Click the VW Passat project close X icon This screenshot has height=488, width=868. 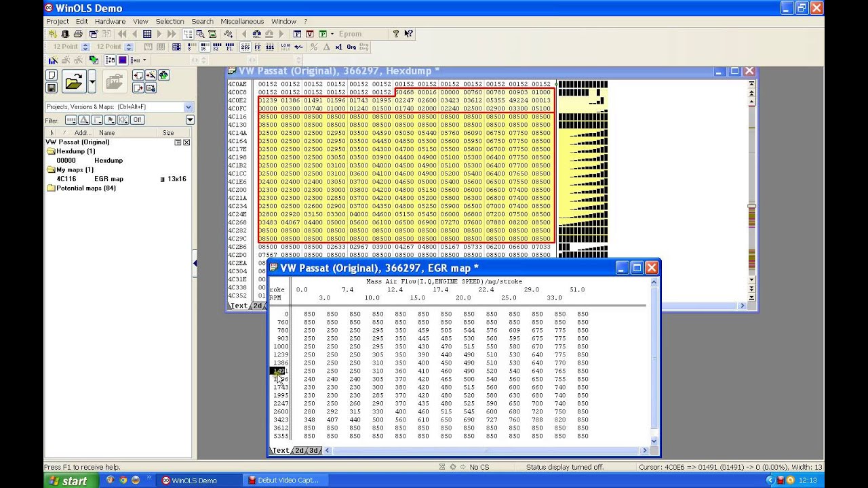(186, 142)
